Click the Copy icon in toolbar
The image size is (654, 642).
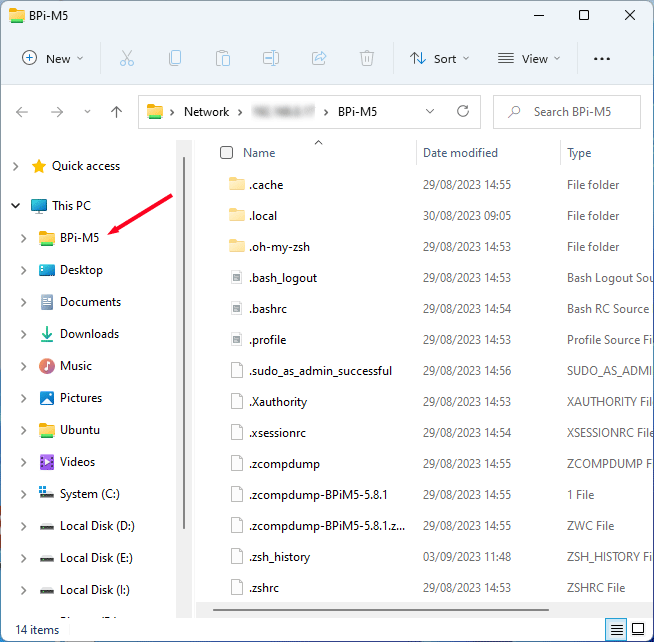[175, 59]
